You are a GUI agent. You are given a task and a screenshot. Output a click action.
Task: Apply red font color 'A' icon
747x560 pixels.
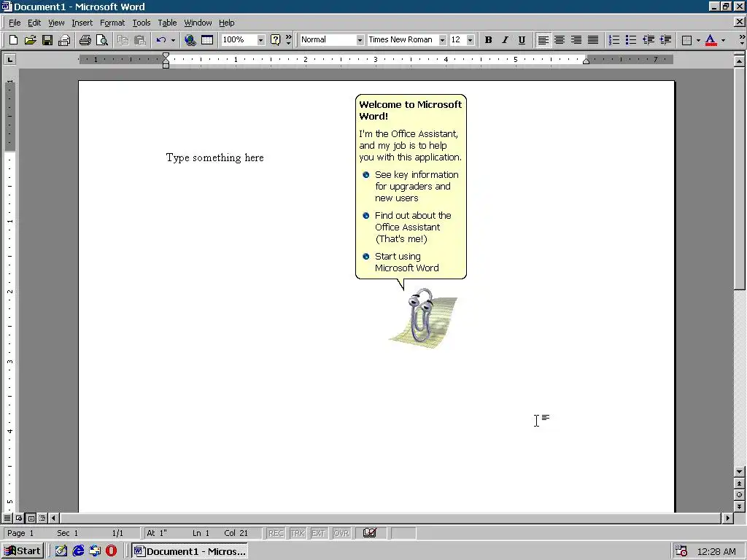(711, 40)
